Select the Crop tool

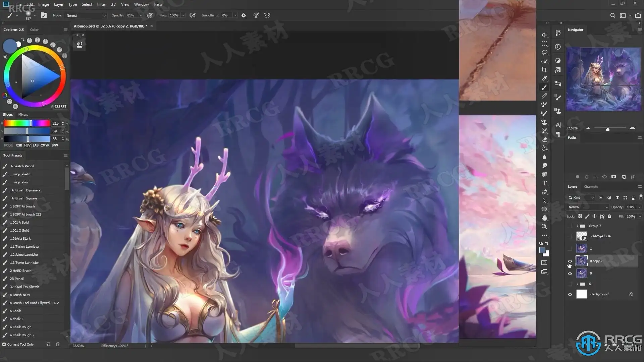[x=544, y=70]
